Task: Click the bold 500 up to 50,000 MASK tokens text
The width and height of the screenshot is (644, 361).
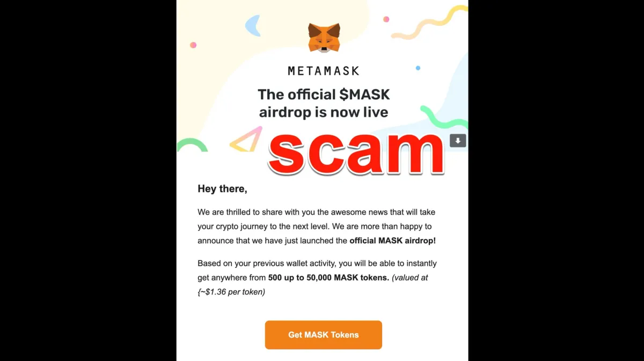Action: tap(328, 278)
